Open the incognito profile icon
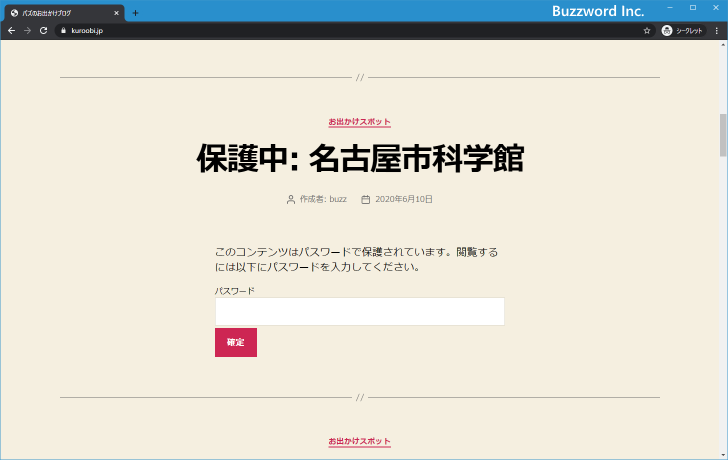Viewport: 728px width, 460px height. pyautogui.click(x=667, y=31)
